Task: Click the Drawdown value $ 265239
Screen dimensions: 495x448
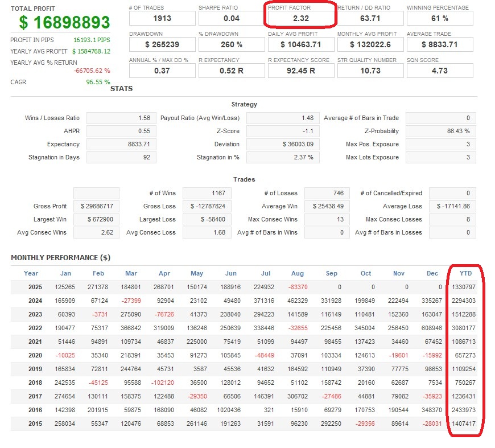Action: [x=162, y=44]
